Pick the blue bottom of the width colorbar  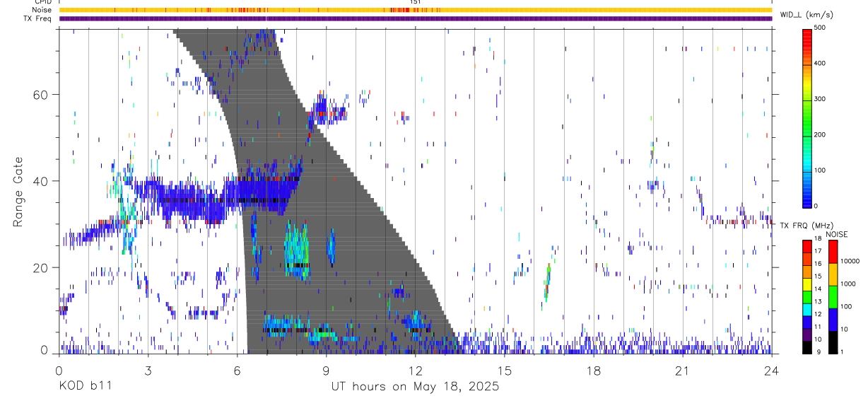pos(807,198)
